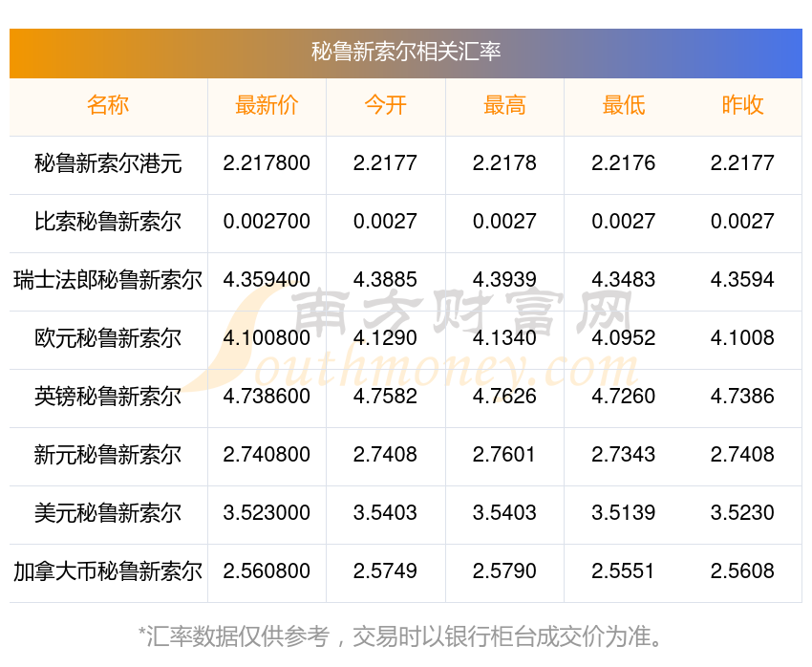
Task: Open the 英镑秘鲁新索尔 row name
Action: click(108, 397)
